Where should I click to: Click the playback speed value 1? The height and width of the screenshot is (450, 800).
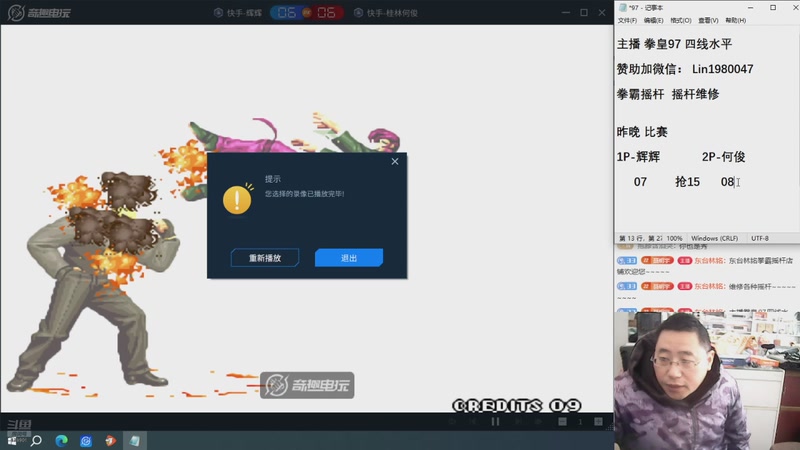[580, 421]
